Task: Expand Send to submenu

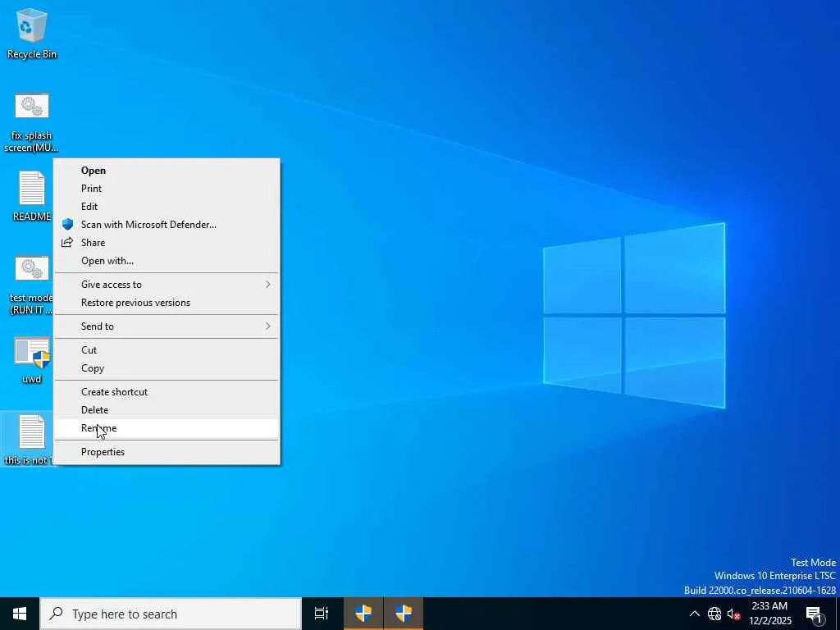Action: (x=167, y=326)
